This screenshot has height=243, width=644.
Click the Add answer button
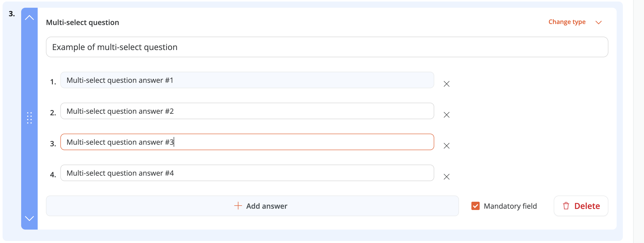pos(252,206)
